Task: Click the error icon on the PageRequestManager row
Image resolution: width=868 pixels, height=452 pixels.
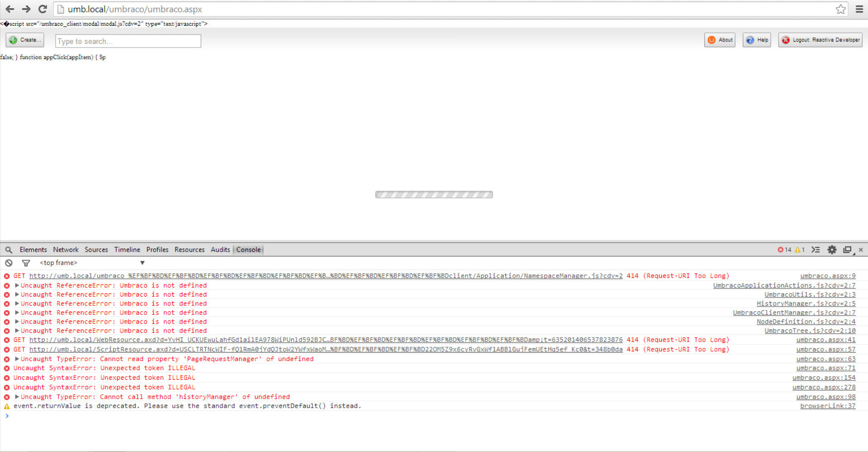Action: tap(7, 359)
